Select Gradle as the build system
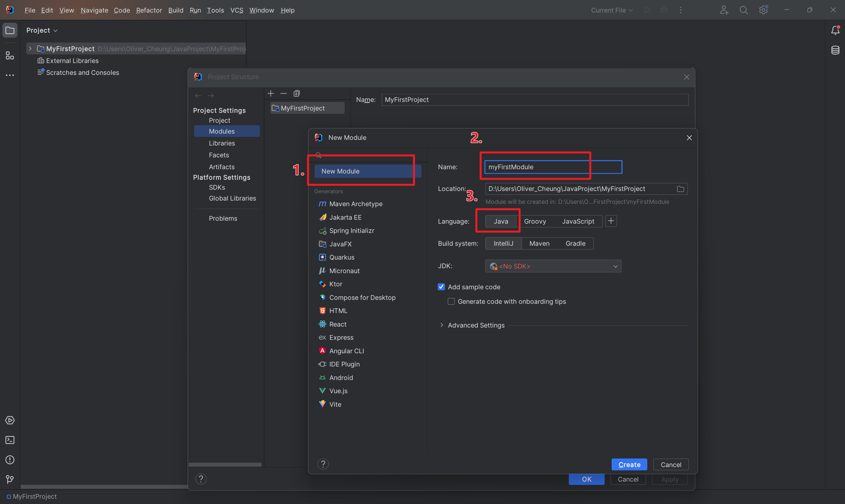 (574, 243)
